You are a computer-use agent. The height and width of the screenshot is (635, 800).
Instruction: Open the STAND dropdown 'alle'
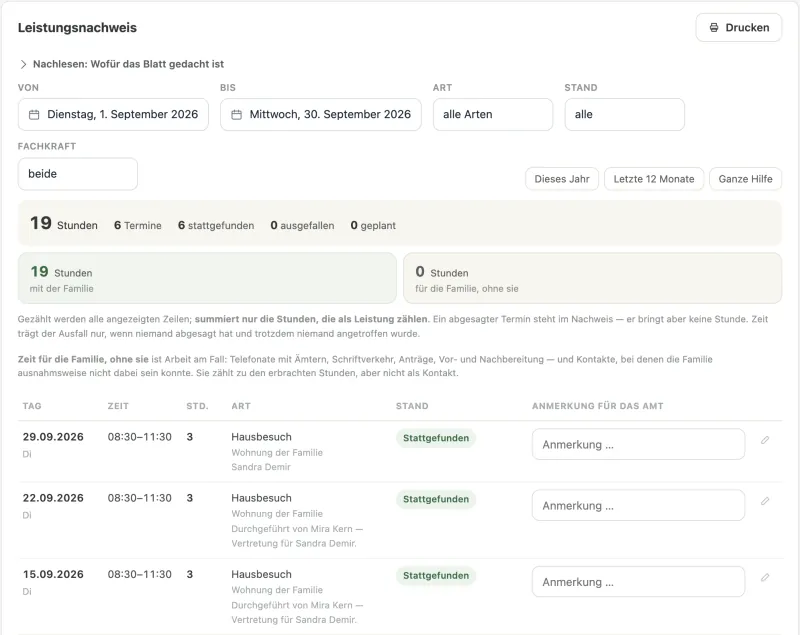pyautogui.click(x=624, y=114)
